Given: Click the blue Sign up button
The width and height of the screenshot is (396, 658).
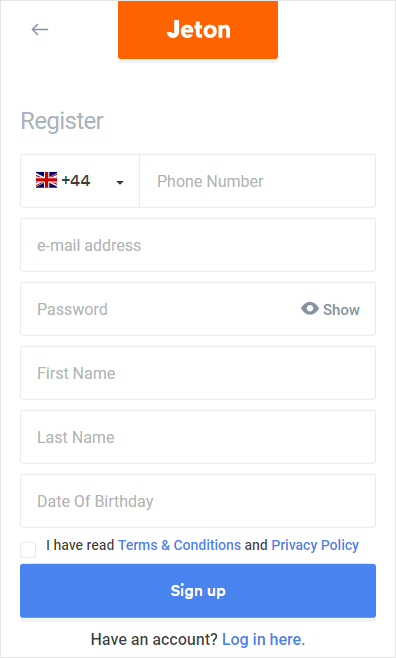Looking at the screenshot, I should click(198, 591).
